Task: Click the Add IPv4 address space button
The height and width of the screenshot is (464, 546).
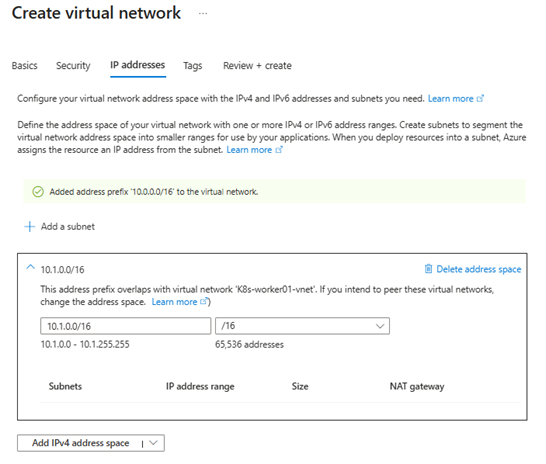Action: (x=80, y=443)
